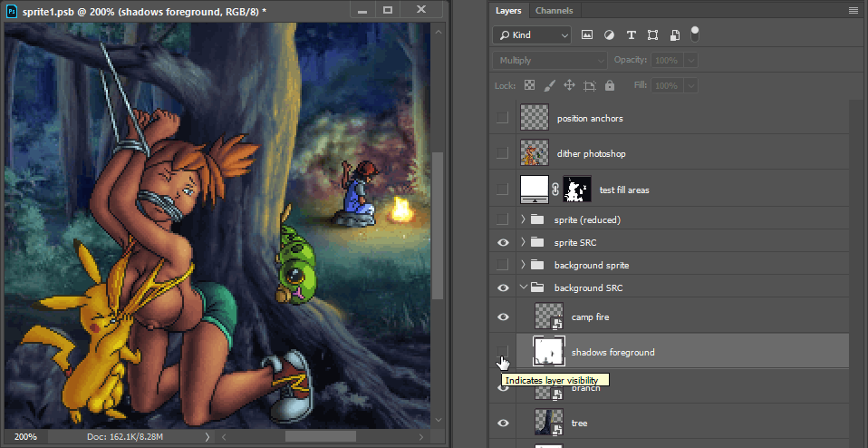Collapse the background SRC group
Screen dimensions: 868x448
pos(523,287)
